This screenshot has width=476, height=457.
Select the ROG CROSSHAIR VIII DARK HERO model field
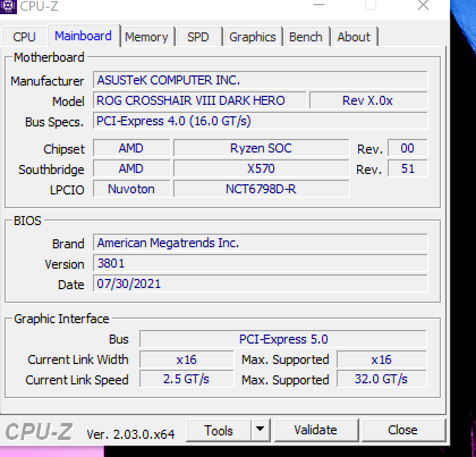pyautogui.click(x=199, y=100)
